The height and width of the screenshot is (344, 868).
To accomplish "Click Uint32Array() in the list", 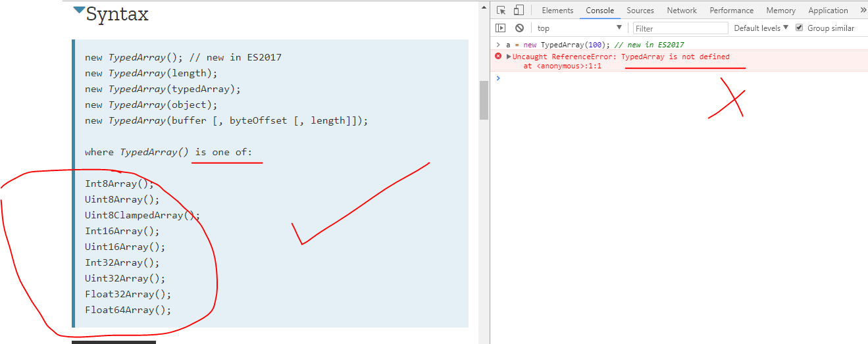I will (125, 278).
